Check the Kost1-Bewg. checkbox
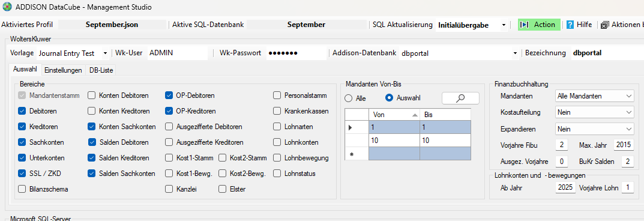The height and width of the screenshot is (221, 644). click(169, 174)
